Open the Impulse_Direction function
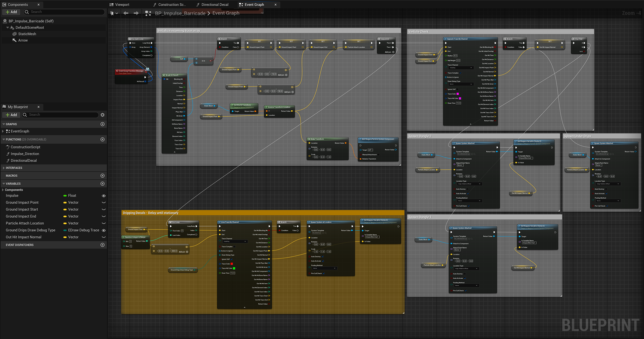This screenshot has height=339, width=644. click(25, 154)
